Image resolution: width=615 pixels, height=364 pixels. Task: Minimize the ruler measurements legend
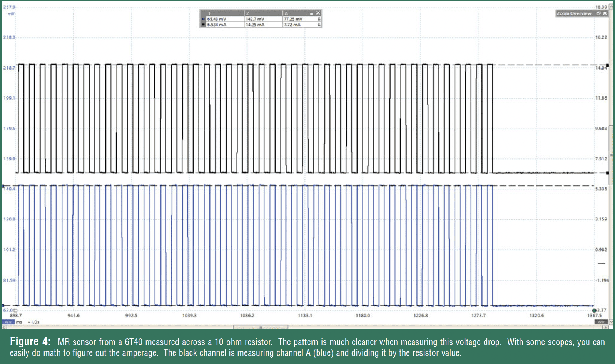(x=312, y=13)
